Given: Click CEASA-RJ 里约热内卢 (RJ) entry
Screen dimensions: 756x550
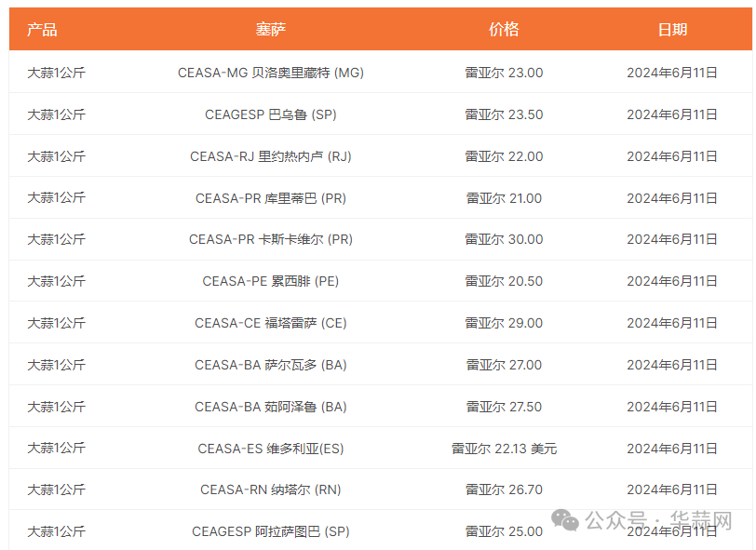Looking at the screenshot, I should pos(271,156).
